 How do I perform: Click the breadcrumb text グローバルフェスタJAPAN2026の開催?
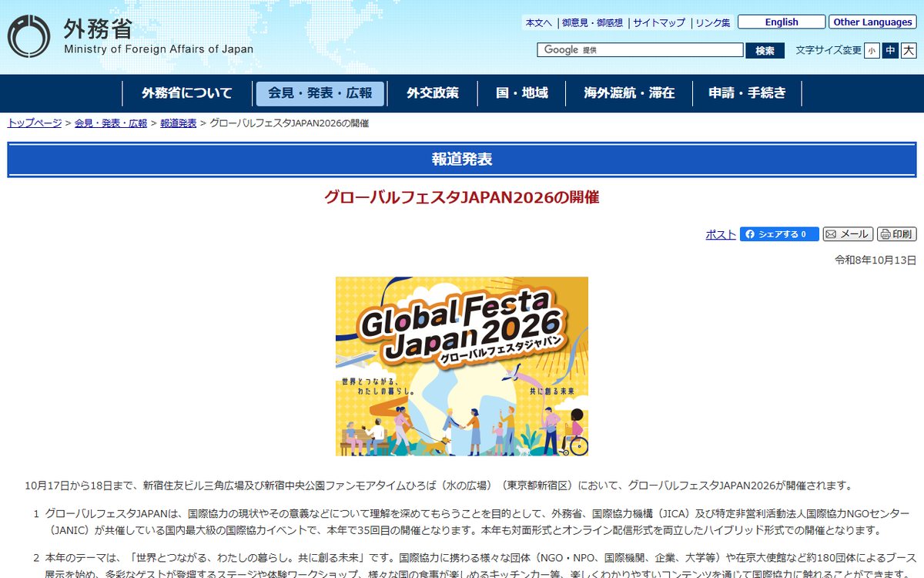[x=290, y=123]
